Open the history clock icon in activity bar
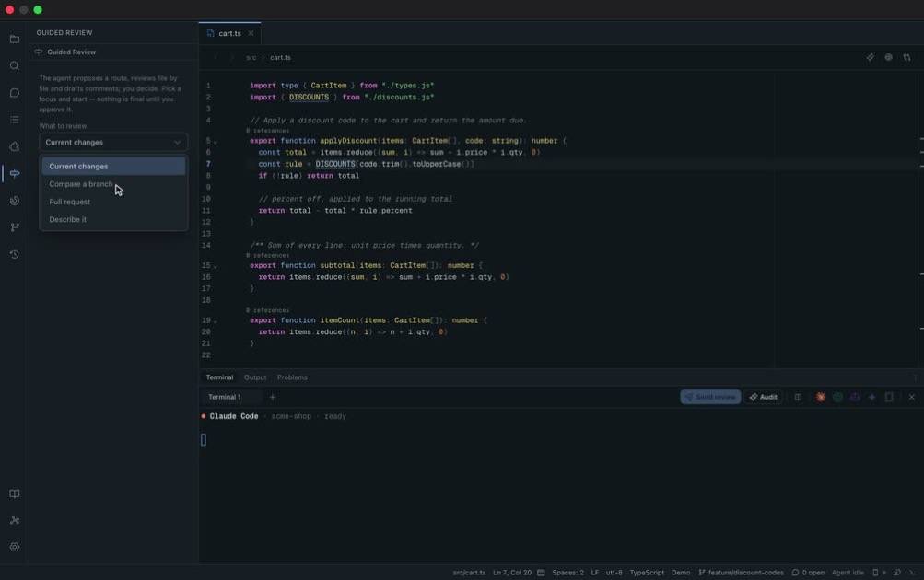Image resolution: width=924 pixels, height=580 pixels. tap(15, 254)
